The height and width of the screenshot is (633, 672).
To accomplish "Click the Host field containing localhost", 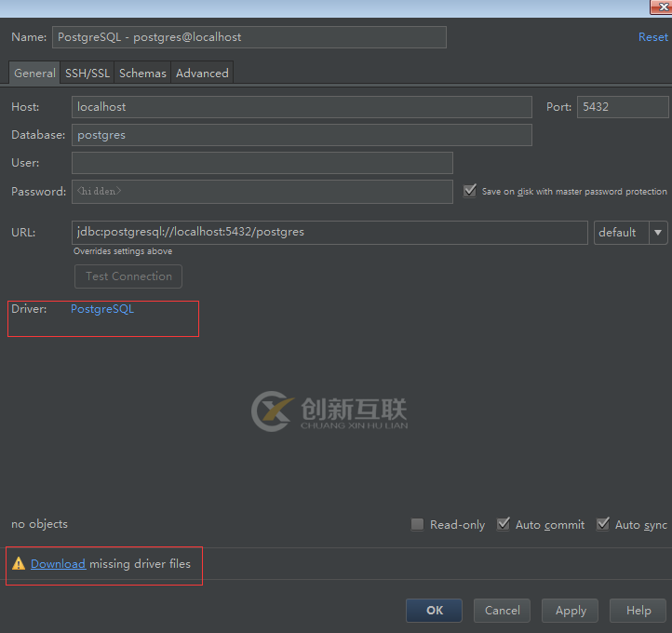I will click(x=302, y=107).
